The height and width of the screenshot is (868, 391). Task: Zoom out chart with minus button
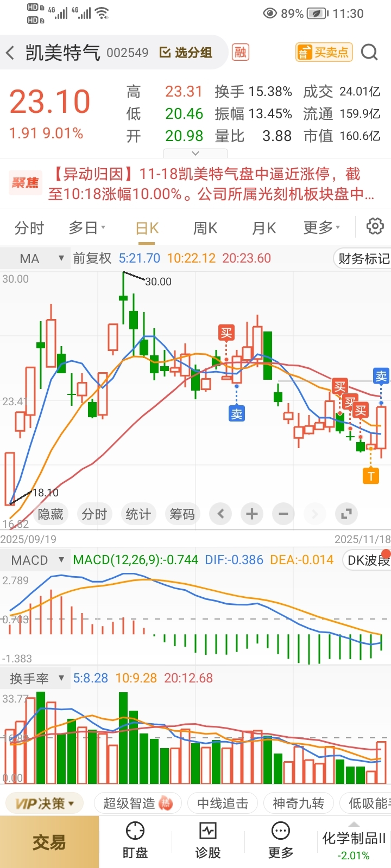pyautogui.click(x=283, y=513)
